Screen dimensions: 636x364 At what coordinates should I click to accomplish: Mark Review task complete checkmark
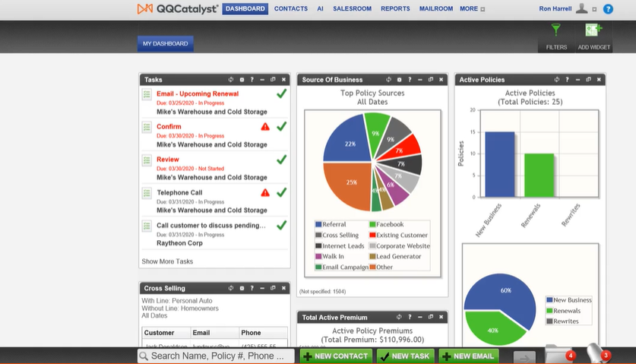point(281,159)
